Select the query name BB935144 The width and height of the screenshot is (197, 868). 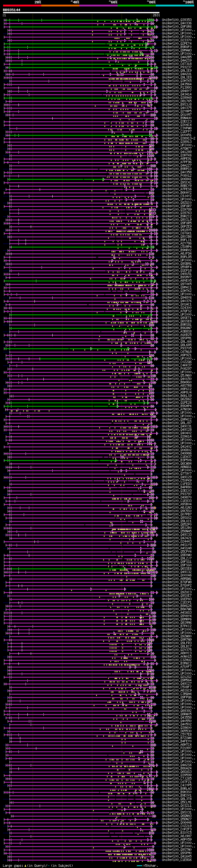pyautogui.click(x=11, y=10)
